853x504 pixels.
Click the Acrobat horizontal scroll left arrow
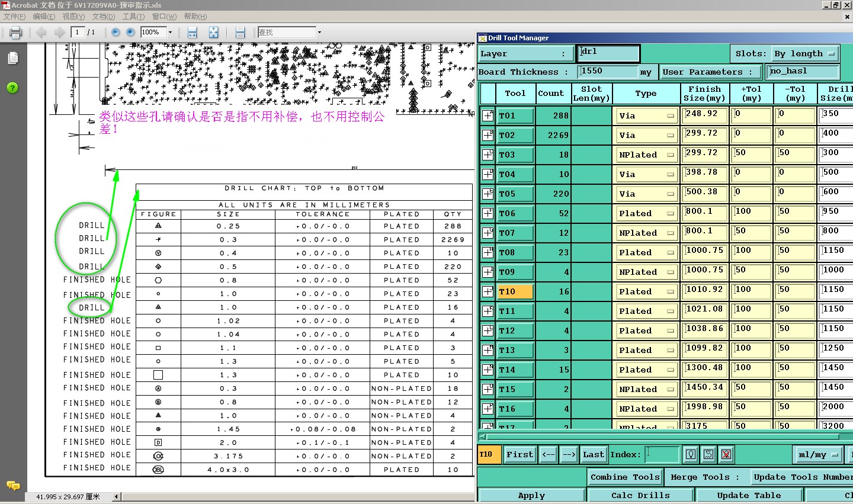coord(117,497)
